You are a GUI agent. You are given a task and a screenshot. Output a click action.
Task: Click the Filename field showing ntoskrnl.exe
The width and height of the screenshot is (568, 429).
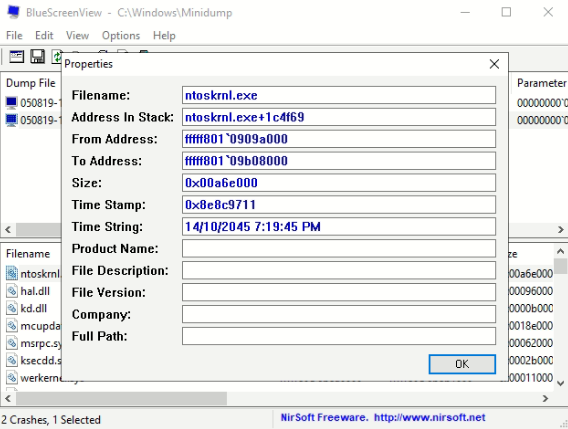tap(339, 95)
